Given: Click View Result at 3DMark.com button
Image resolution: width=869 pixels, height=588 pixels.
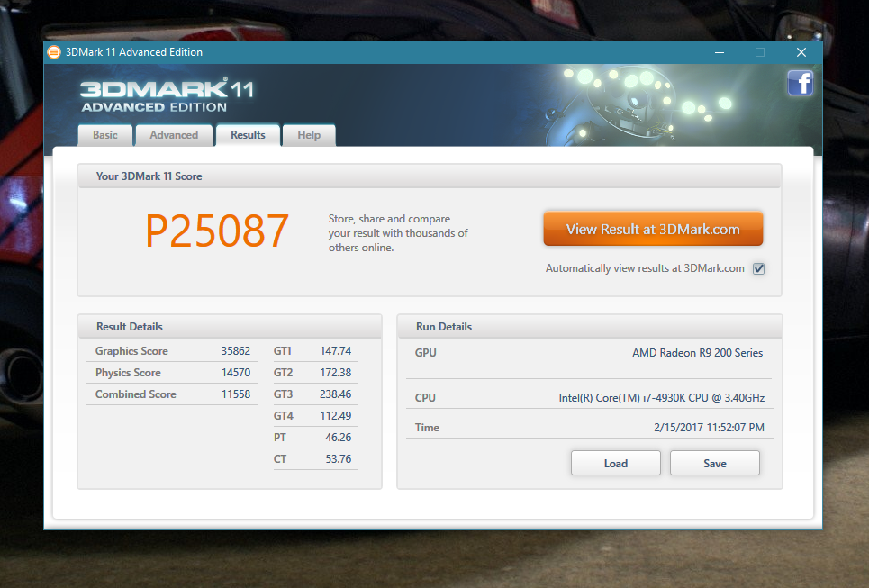Looking at the screenshot, I should (653, 229).
